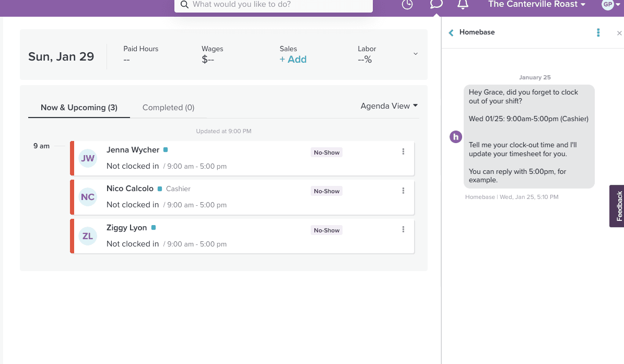This screenshot has width=624, height=364.
Task: Open the GP user avatar menu
Action: [x=611, y=4]
